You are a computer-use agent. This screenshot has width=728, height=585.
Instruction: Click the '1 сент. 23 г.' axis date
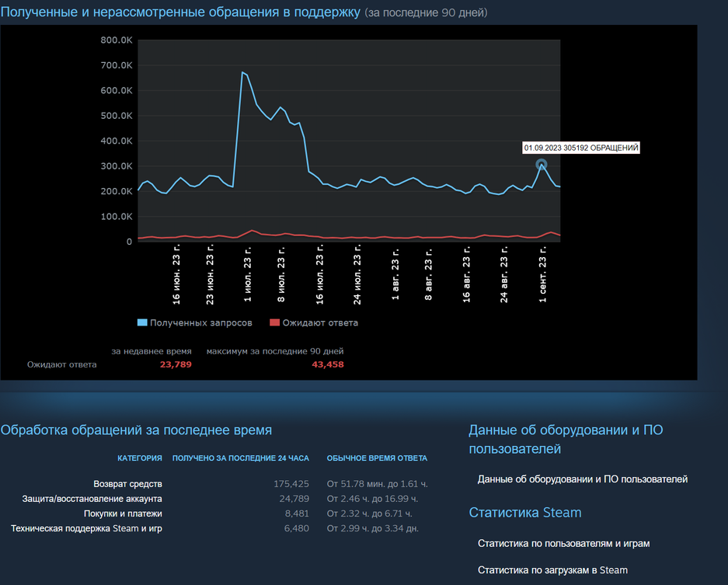click(542, 274)
